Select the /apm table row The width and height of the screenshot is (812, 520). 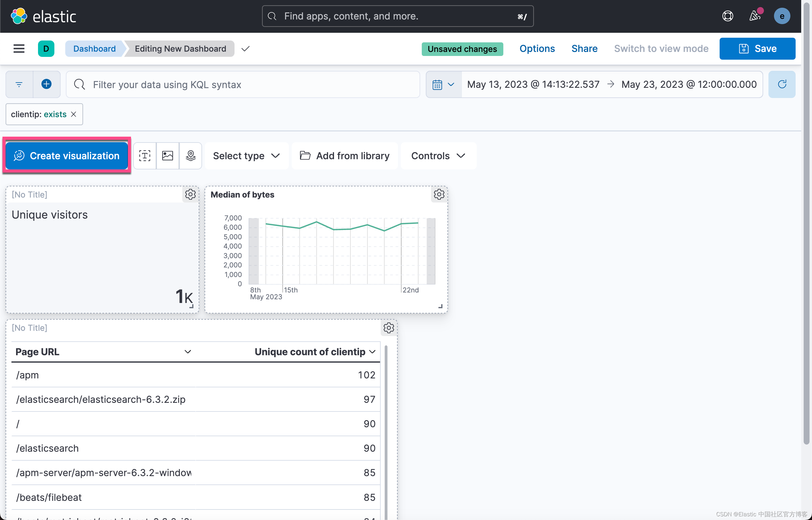(196, 375)
